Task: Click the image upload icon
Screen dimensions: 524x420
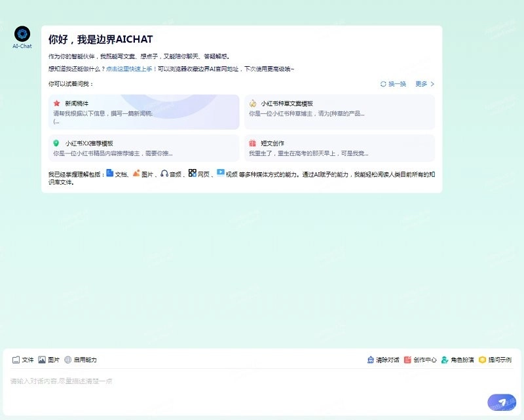Action: click(42, 360)
